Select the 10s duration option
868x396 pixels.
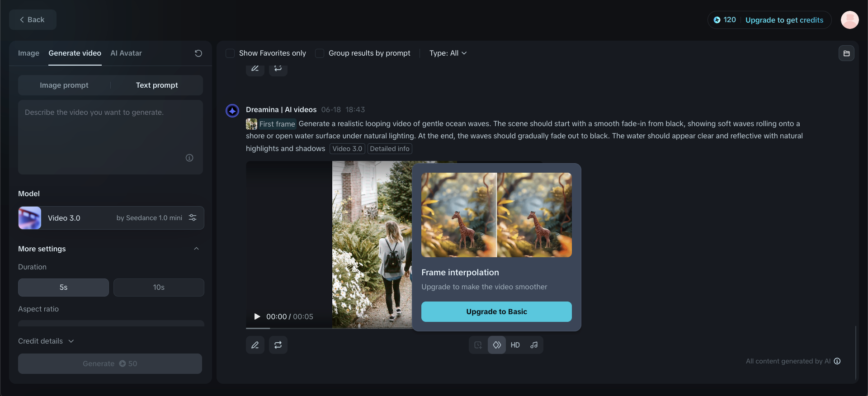[x=159, y=288]
